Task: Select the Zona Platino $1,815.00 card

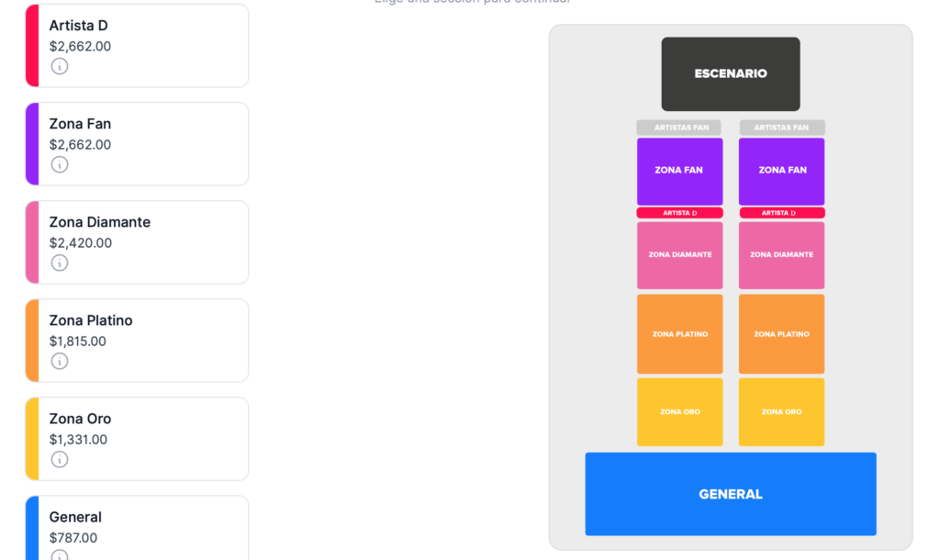Action: point(138,341)
